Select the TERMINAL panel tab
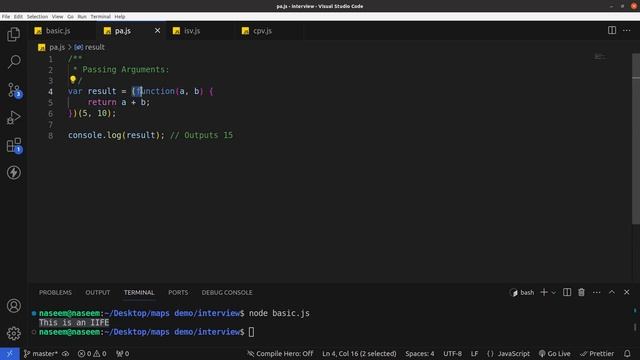This screenshot has height=360, width=640. point(139,292)
